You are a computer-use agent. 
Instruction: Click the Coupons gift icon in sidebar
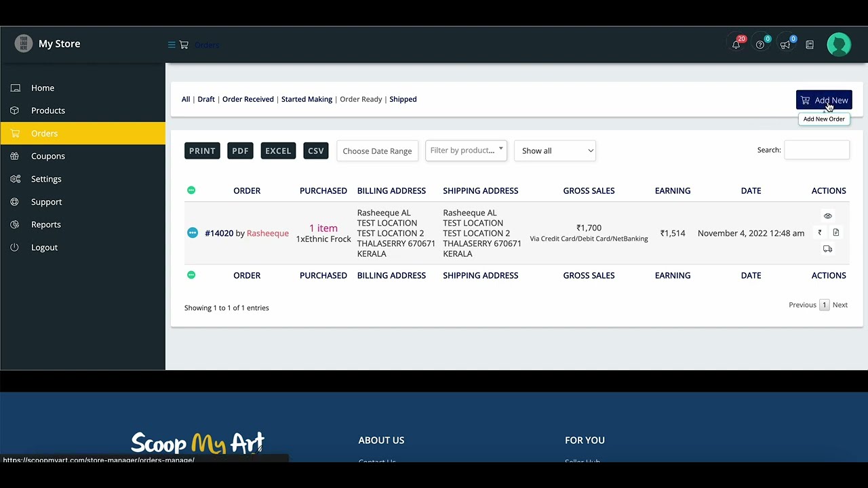(x=15, y=156)
